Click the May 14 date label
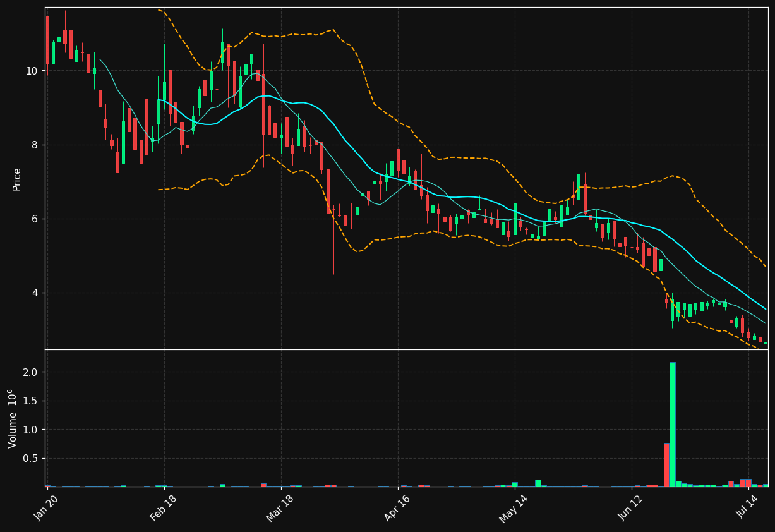 tap(514, 507)
